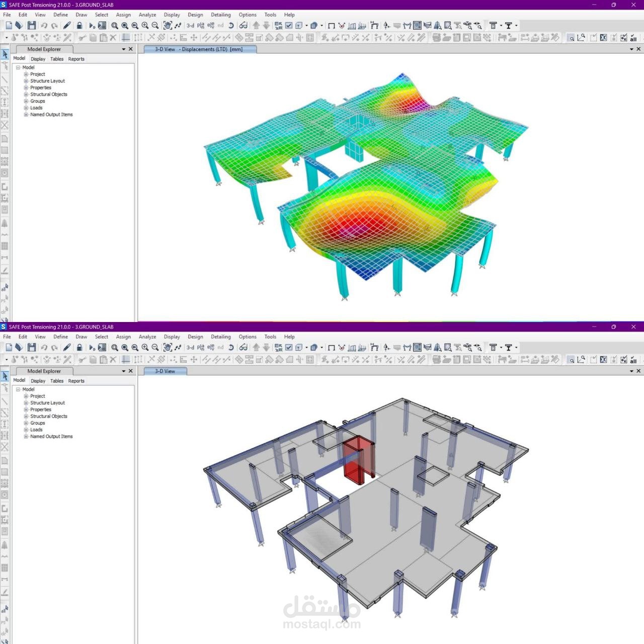Viewport: 644px width, 644px height.
Task: Select pan hand tool in bottom window
Action: pyautogui.click(x=168, y=347)
